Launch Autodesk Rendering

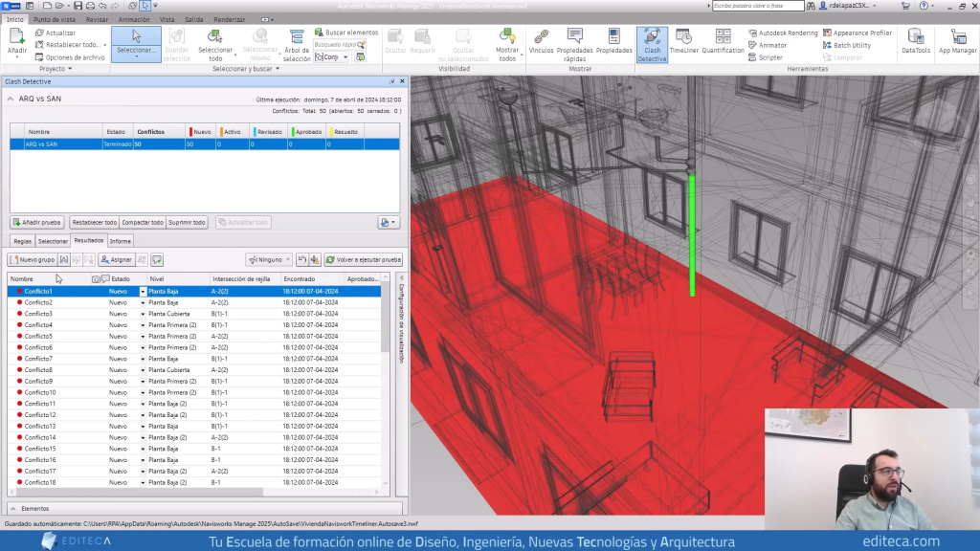pos(783,33)
